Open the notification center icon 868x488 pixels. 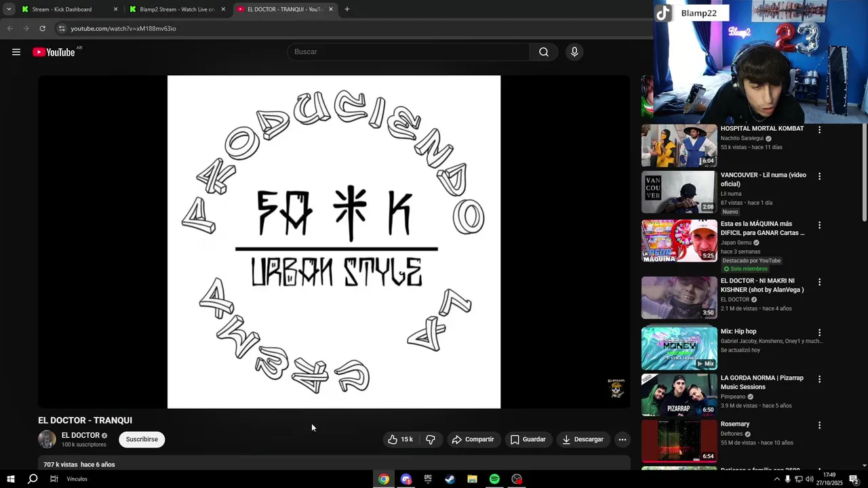click(854, 479)
